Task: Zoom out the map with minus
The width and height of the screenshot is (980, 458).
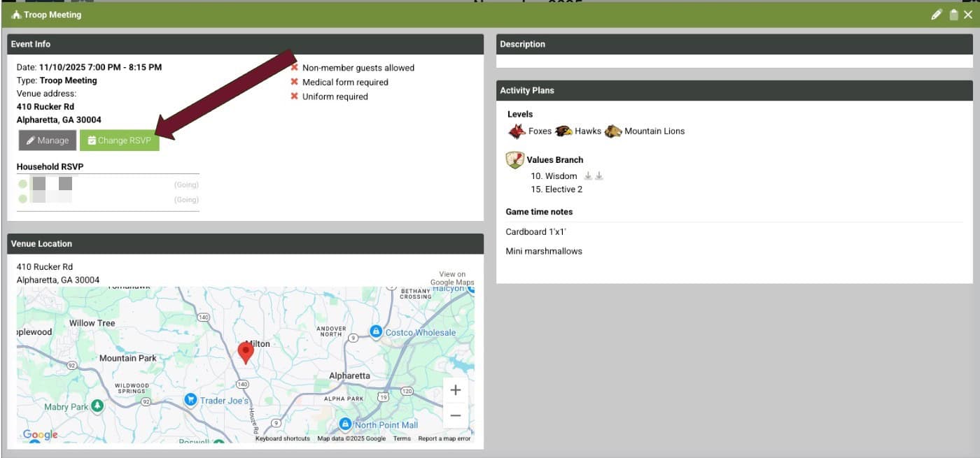Action: [455, 416]
